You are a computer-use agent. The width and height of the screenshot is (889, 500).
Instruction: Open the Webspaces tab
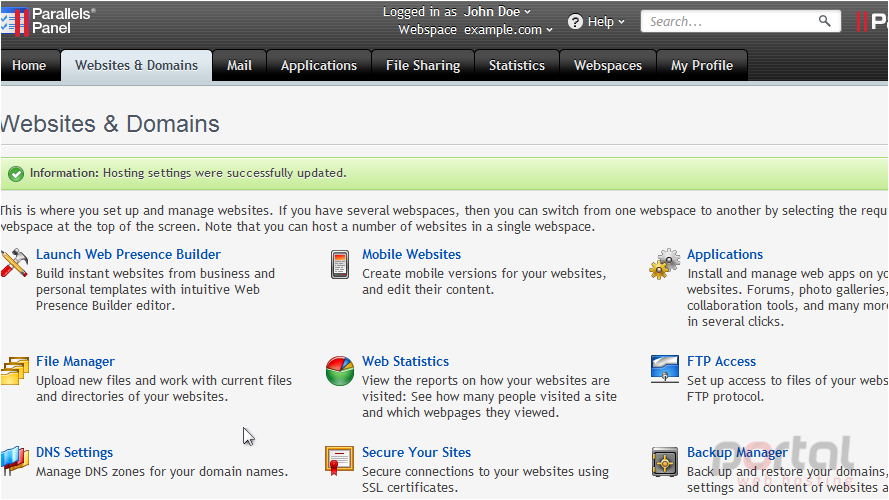click(608, 65)
